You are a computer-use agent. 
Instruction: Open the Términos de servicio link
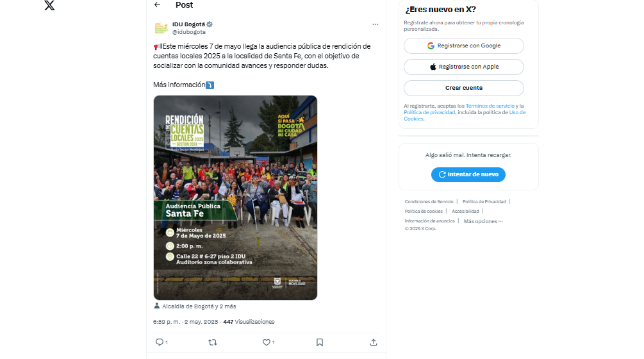coord(490,106)
